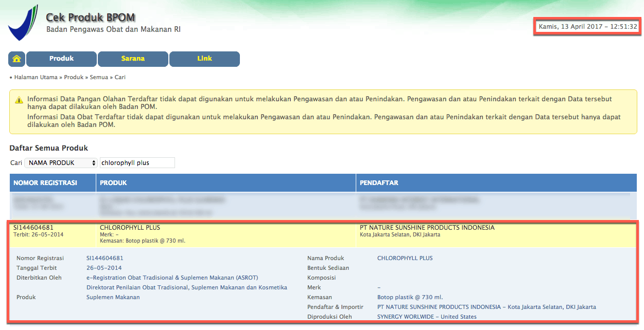Click CHLOROPHYLL PLUS Nama Produk value
The width and height of the screenshot is (644, 330).
405,258
